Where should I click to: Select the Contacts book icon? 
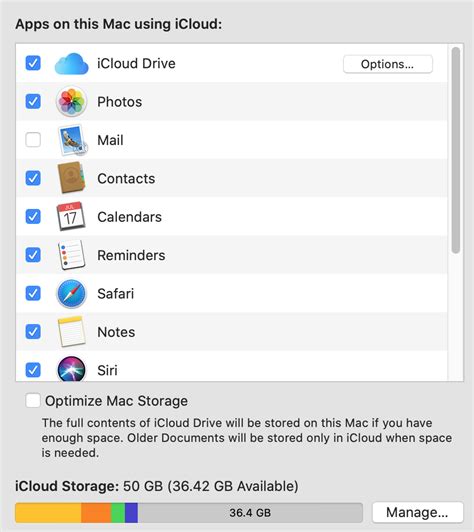point(71,178)
